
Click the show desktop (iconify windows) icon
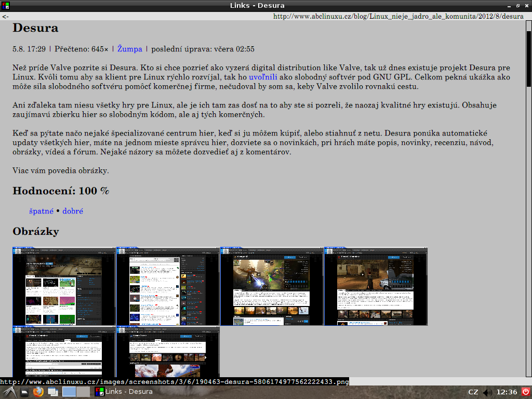point(53,392)
